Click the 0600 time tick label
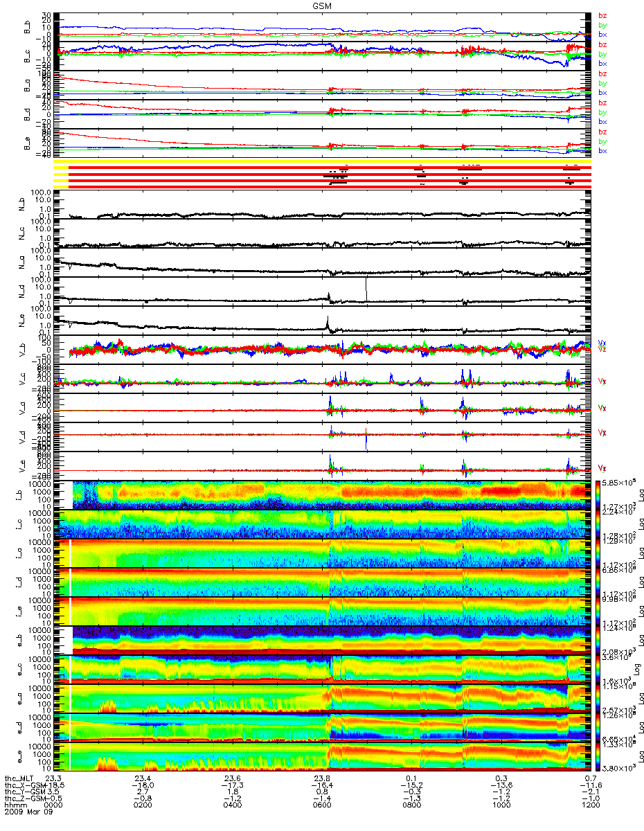This screenshot has height=831, width=644. point(322,805)
